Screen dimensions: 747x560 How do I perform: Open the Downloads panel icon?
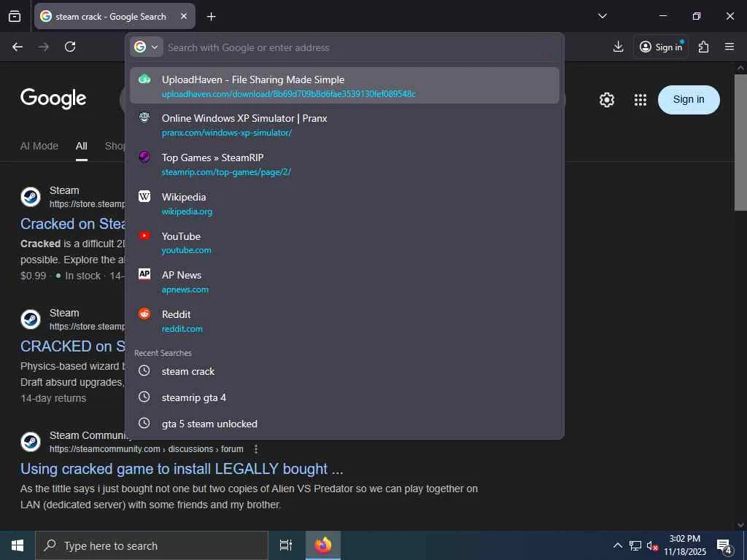click(x=618, y=47)
